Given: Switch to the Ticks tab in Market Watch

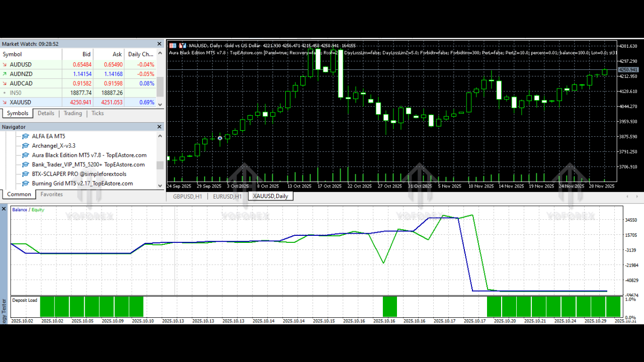Looking at the screenshot, I should click(x=97, y=113).
